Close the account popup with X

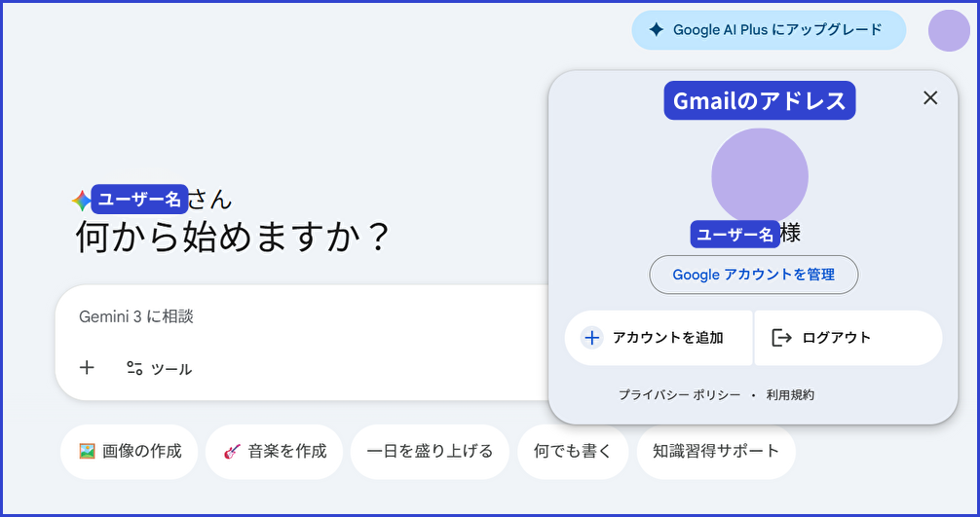click(930, 97)
